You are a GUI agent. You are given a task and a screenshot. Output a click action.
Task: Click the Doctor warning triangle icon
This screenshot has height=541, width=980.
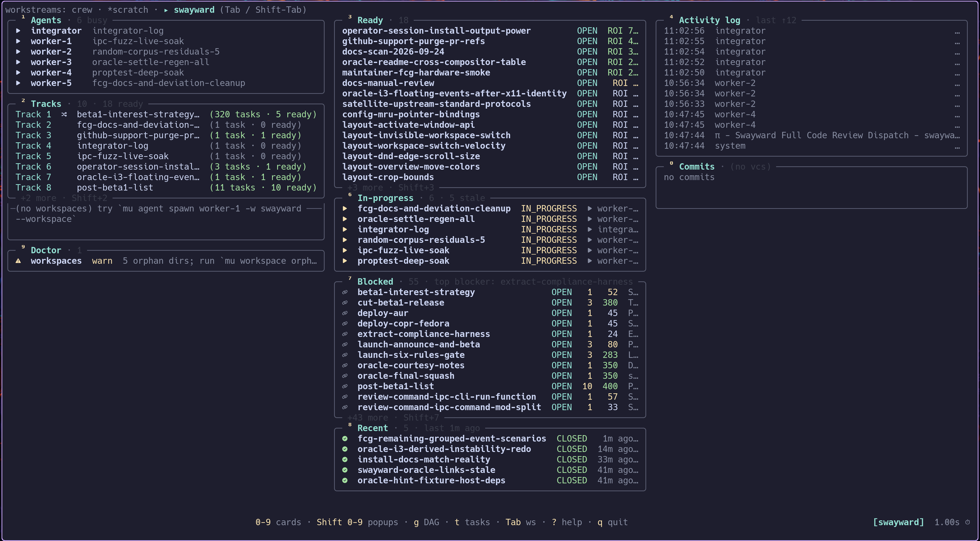pyautogui.click(x=18, y=261)
